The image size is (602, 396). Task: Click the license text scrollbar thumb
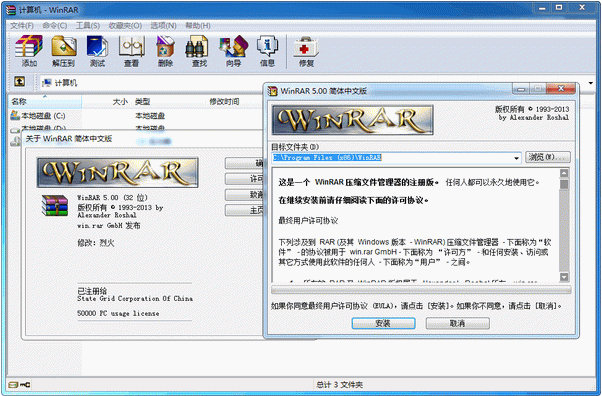point(564,184)
